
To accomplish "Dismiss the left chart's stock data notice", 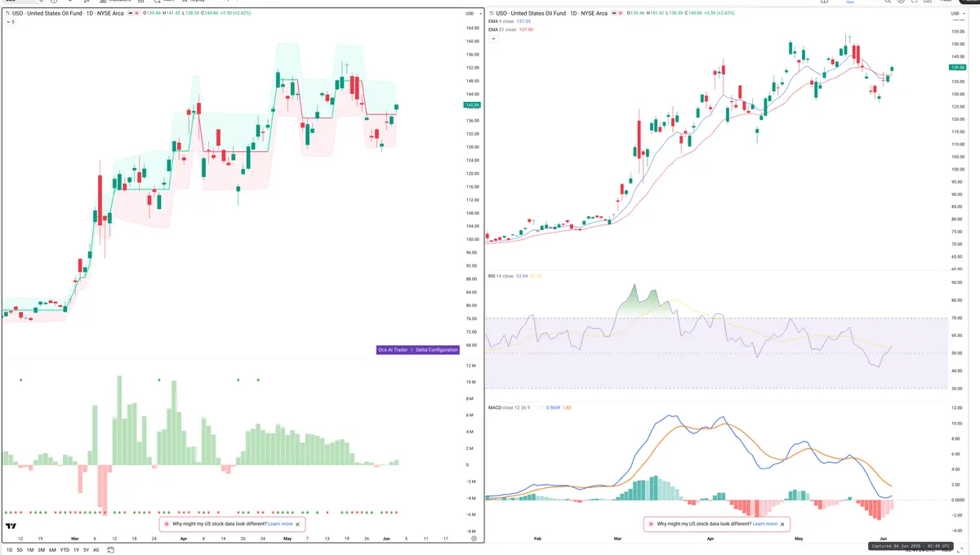I will click(298, 524).
